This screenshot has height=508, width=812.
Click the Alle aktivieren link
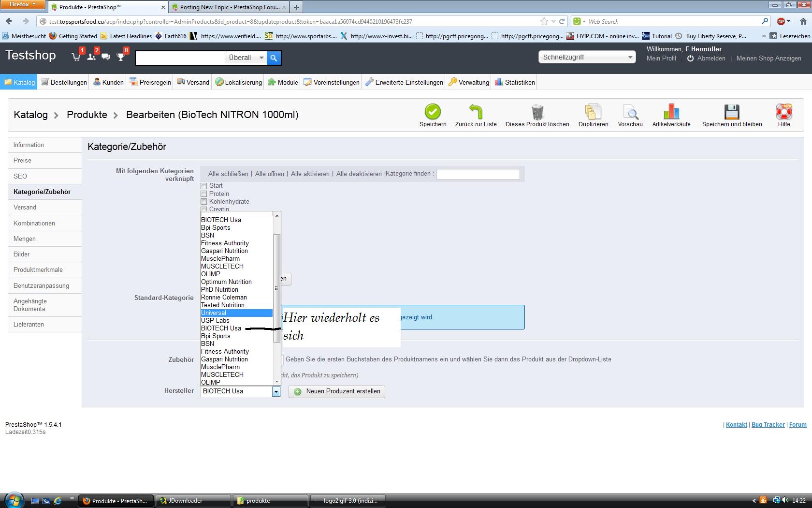click(310, 174)
